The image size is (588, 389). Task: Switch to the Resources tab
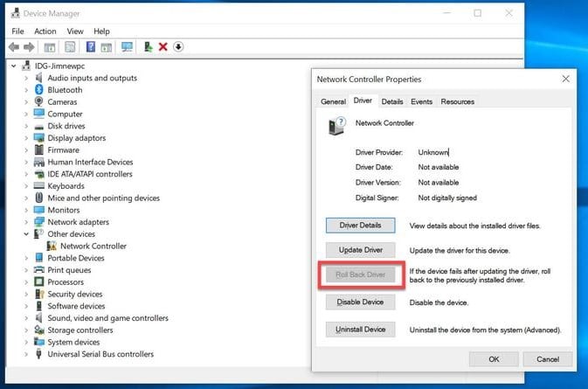pyautogui.click(x=458, y=101)
